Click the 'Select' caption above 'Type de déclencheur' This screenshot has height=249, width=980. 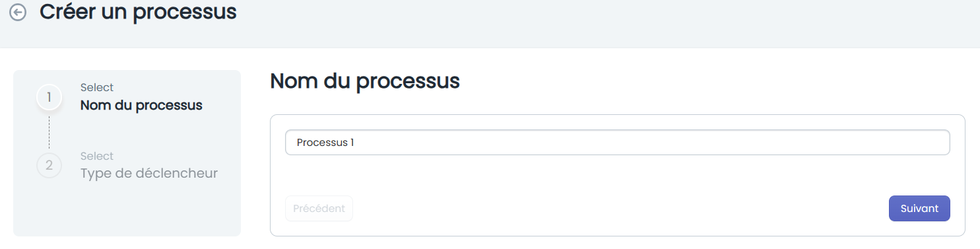[97, 156]
